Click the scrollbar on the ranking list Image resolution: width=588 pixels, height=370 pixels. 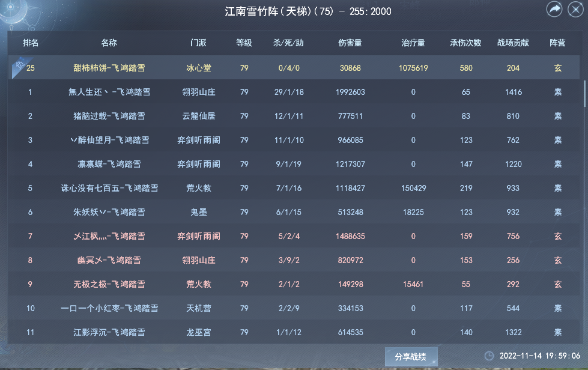pyautogui.click(x=584, y=93)
